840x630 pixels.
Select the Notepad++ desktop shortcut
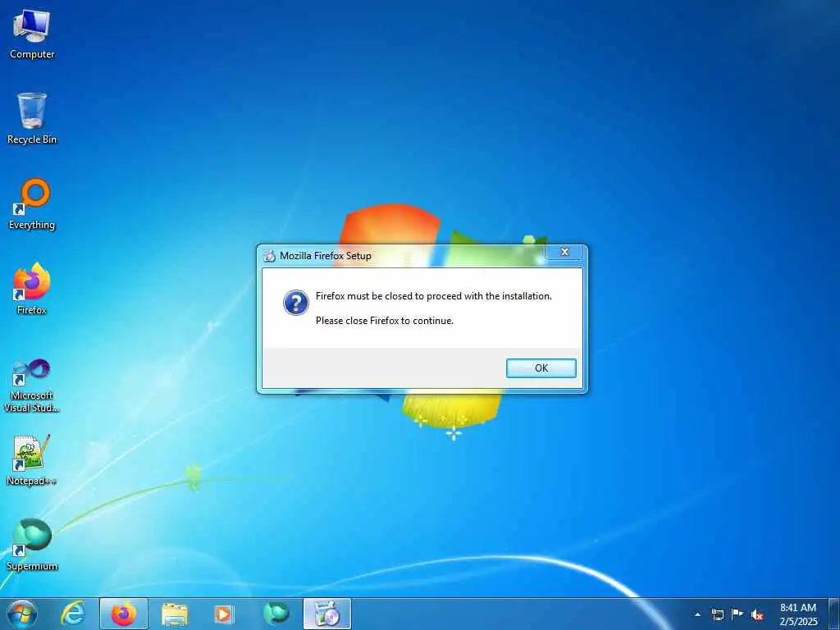pos(32,460)
